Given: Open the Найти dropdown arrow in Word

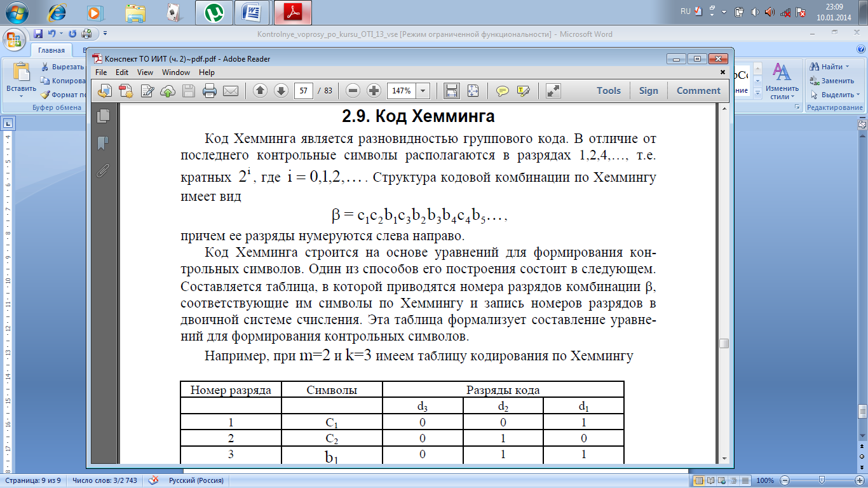Looking at the screenshot, I should pos(848,67).
